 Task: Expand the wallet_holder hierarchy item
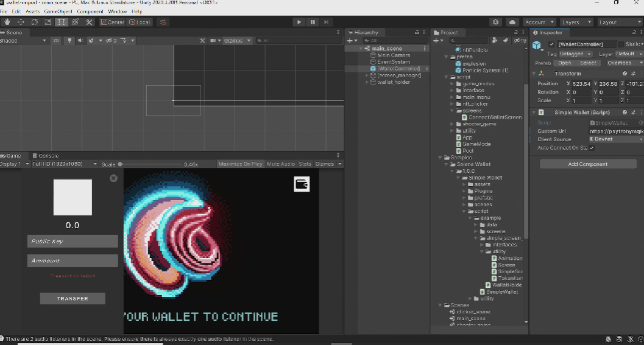[x=367, y=82]
